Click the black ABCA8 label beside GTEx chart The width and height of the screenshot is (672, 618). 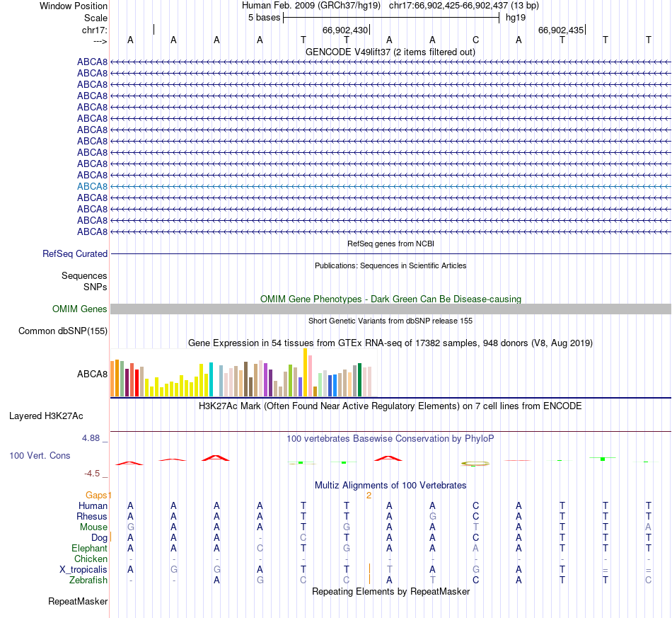(x=92, y=374)
